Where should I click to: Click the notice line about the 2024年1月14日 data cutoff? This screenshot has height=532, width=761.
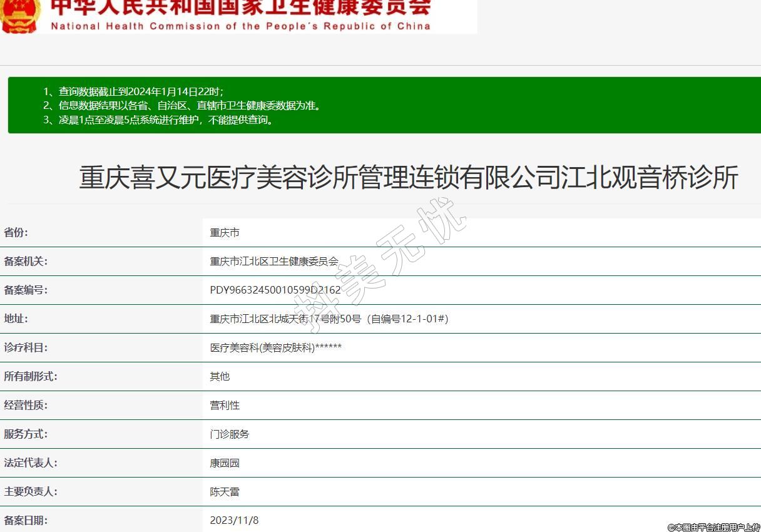pyautogui.click(x=133, y=91)
